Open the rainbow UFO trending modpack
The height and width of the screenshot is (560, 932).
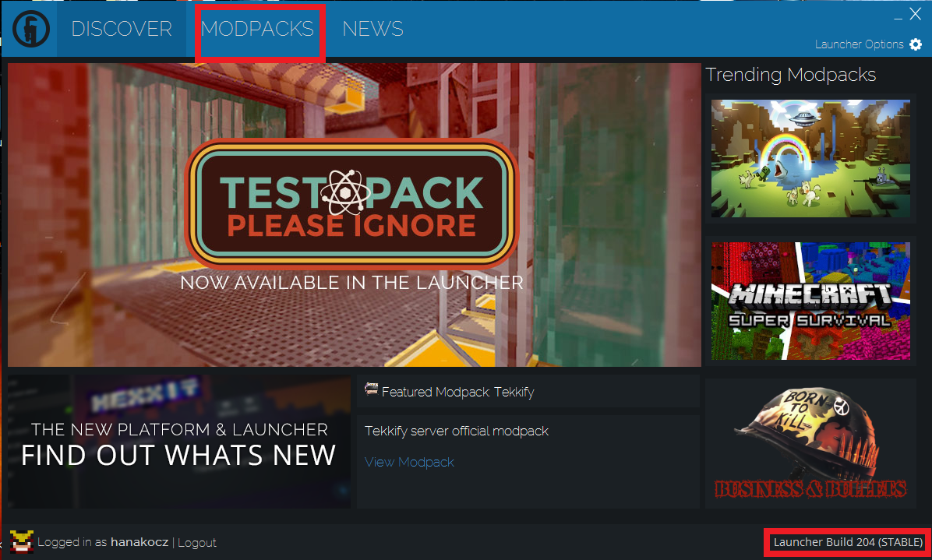point(810,159)
